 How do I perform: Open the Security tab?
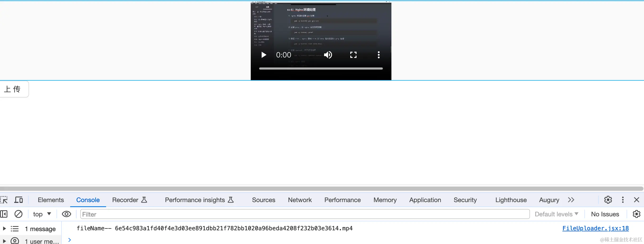pyautogui.click(x=465, y=200)
